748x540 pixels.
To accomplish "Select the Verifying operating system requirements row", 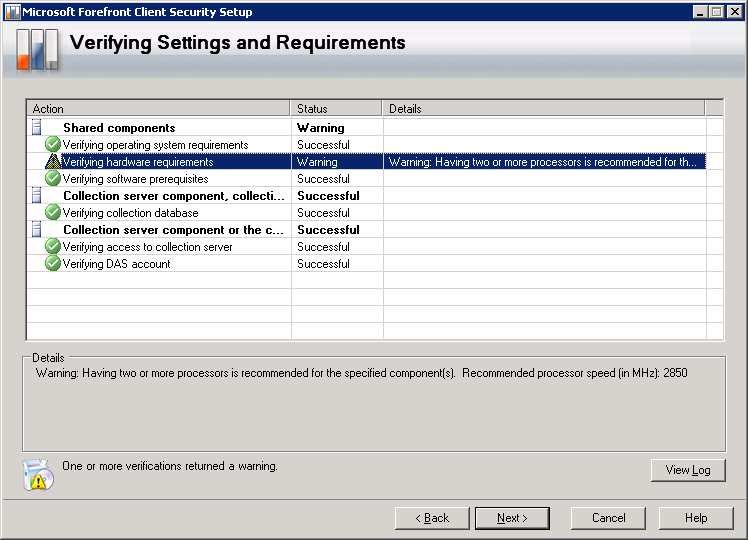I will 366,145.
